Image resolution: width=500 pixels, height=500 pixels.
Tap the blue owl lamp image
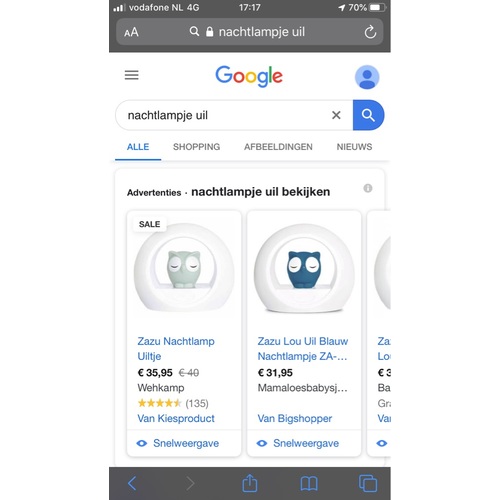304,268
